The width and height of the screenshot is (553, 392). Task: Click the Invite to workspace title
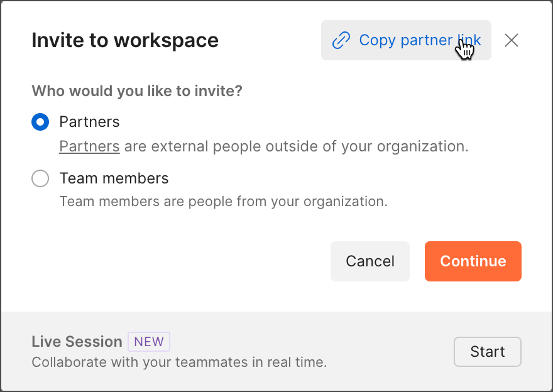point(124,40)
